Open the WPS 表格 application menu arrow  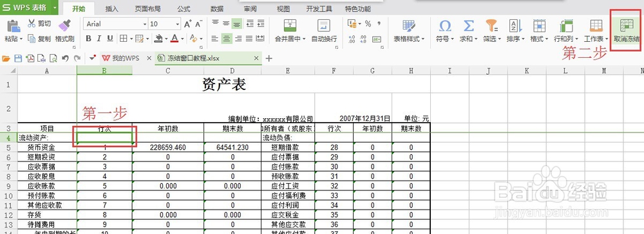pos(54,7)
